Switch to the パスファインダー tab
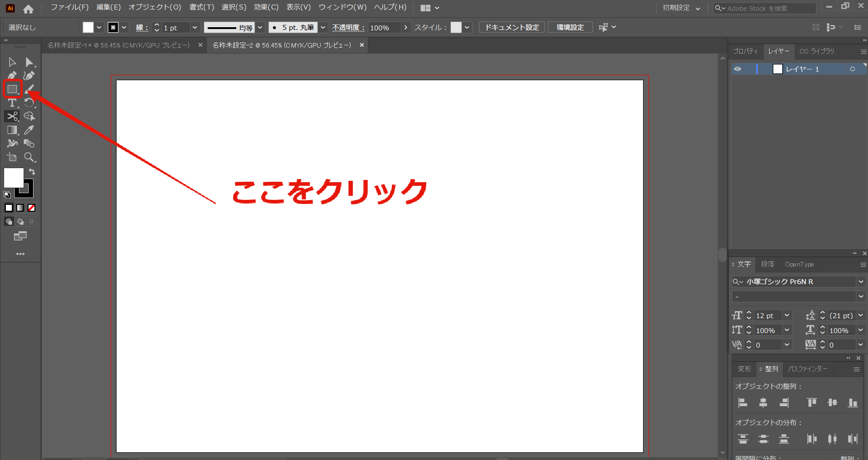This screenshot has height=460, width=868. click(808, 369)
